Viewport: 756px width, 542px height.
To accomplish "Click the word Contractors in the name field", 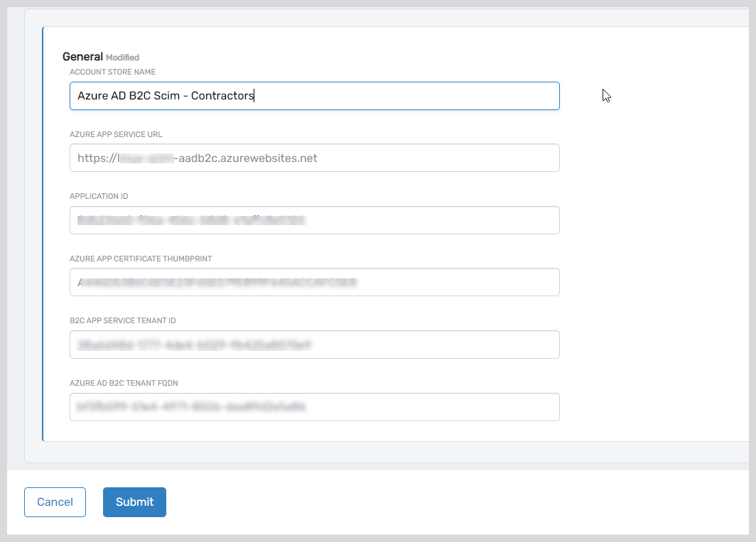I will pos(222,96).
